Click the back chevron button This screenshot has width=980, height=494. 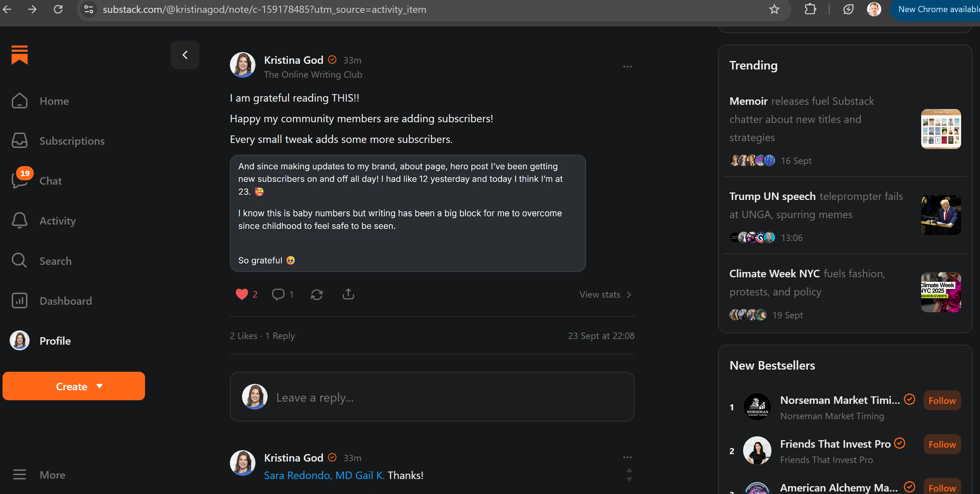pyautogui.click(x=185, y=55)
